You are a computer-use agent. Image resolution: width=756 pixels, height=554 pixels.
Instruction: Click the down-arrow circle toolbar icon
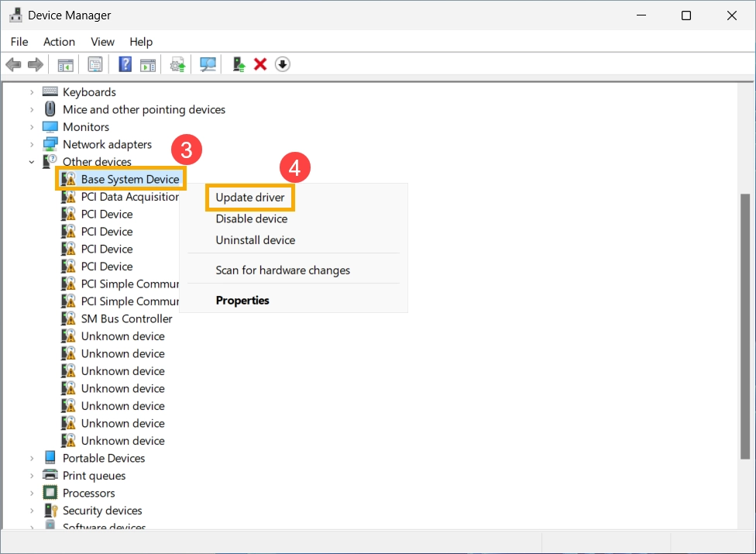coord(283,64)
